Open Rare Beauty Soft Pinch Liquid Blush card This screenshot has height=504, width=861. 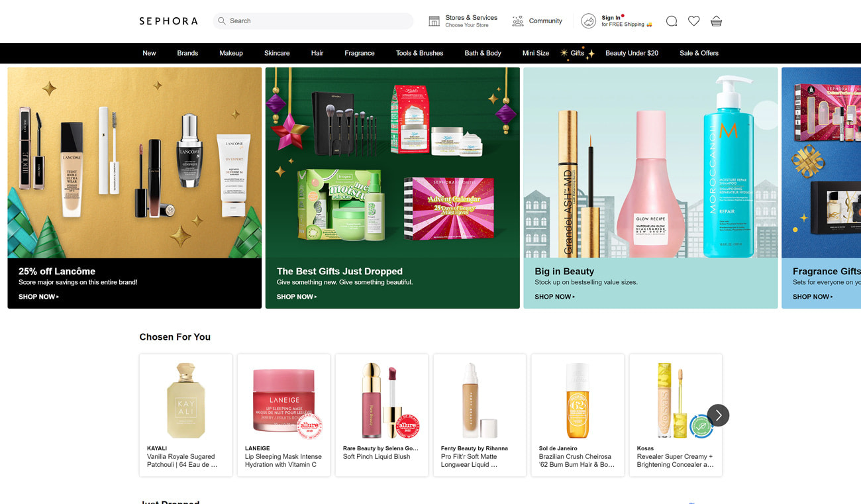(x=381, y=415)
